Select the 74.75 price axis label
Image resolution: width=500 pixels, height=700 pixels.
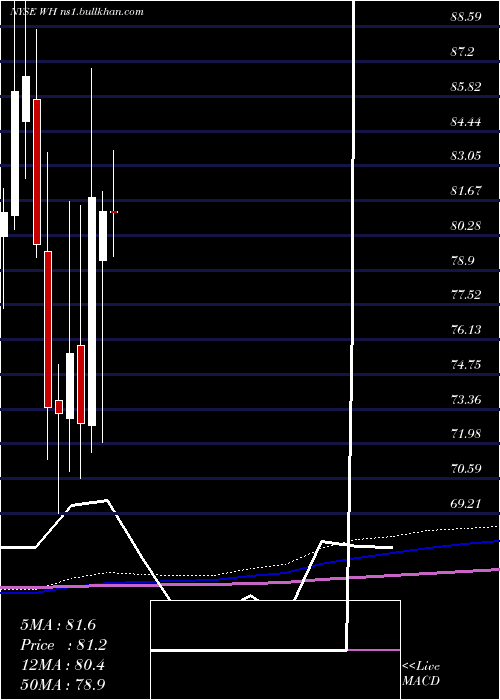click(466, 364)
